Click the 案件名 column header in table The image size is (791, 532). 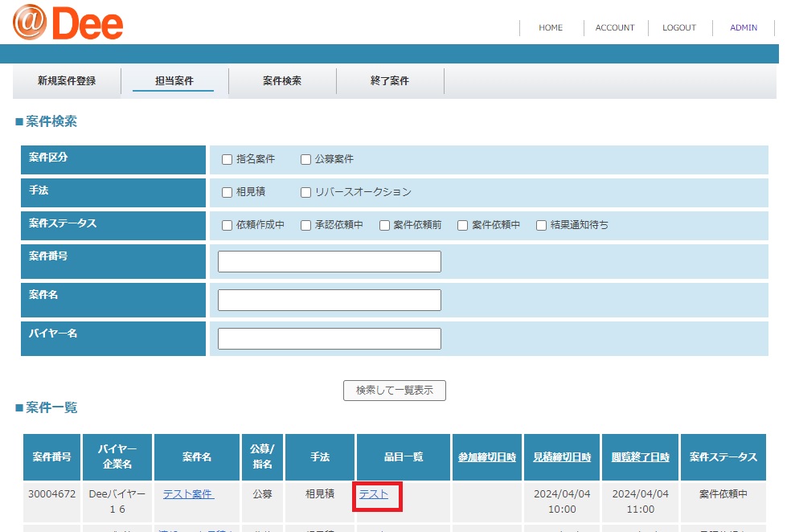point(197,457)
